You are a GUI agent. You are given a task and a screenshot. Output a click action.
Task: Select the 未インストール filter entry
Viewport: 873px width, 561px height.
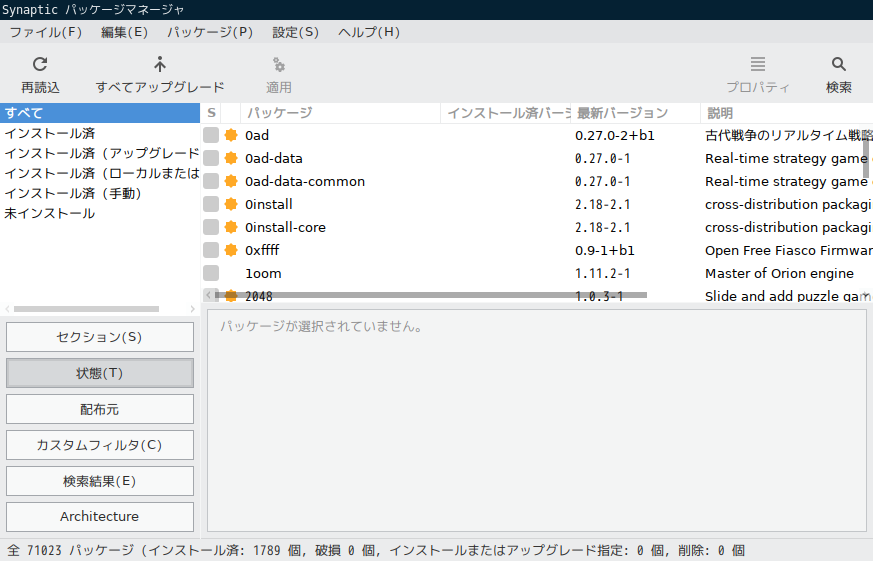click(x=100, y=213)
